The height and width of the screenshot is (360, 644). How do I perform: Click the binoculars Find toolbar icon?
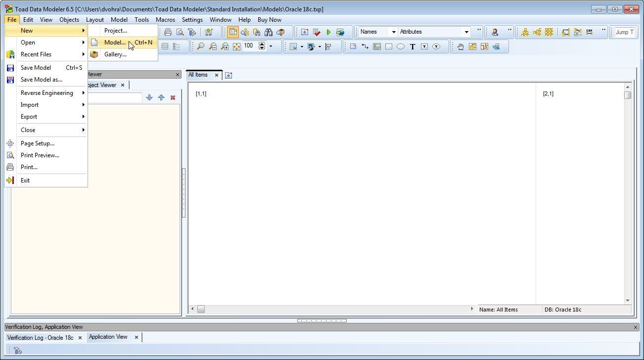pos(269,32)
